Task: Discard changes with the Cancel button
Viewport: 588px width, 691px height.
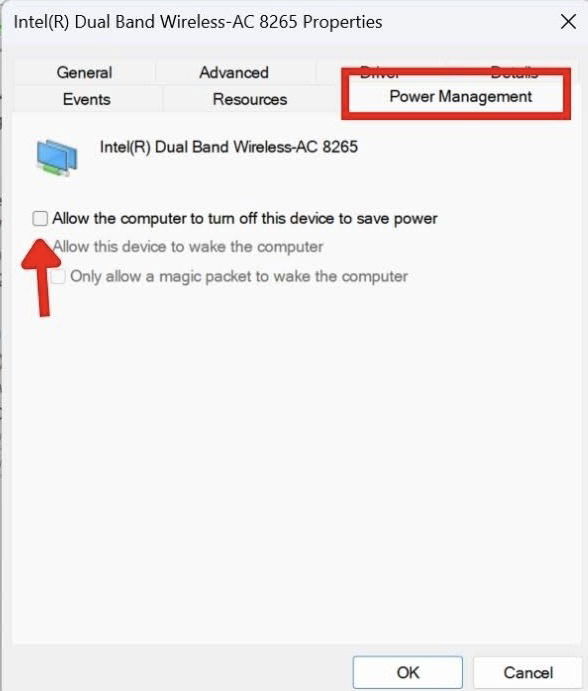Action: (x=528, y=672)
